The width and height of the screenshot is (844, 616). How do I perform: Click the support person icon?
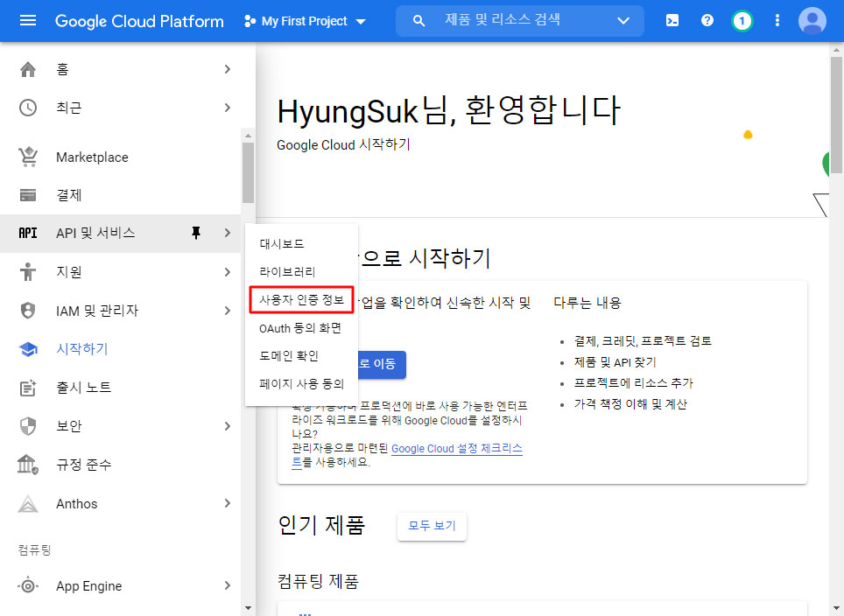click(x=28, y=271)
